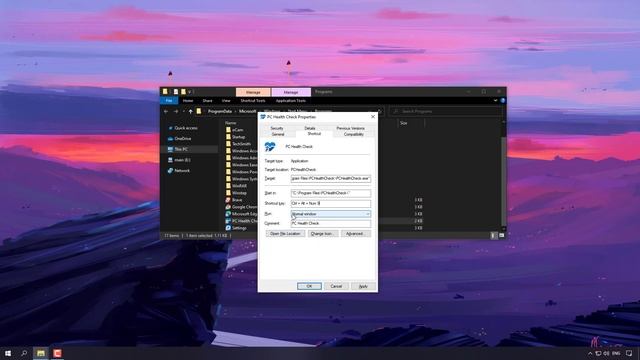
Task: Open the Explorer Help question mark icon
Action: pyautogui.click(x=503, y=100)
